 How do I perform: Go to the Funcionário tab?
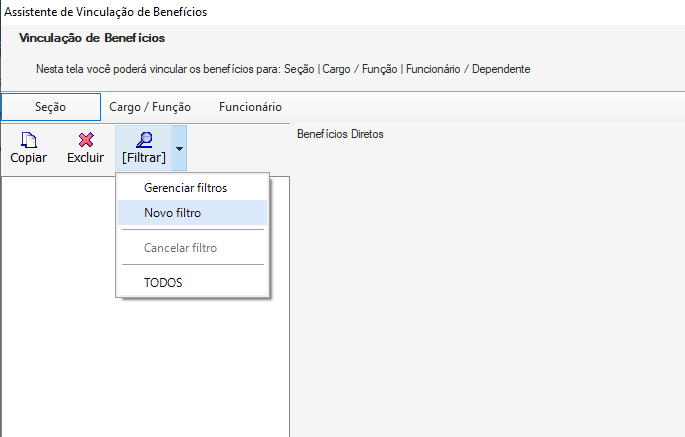(x=250, y=107)
